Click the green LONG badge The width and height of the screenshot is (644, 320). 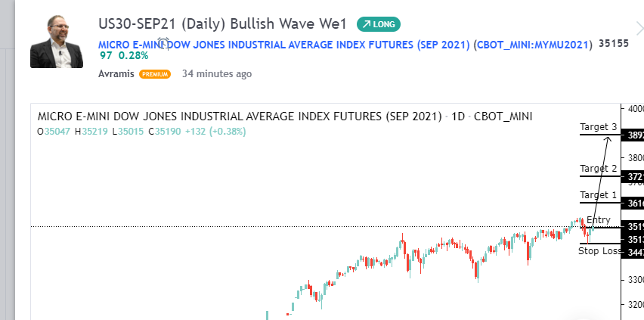tap(379, 25)
